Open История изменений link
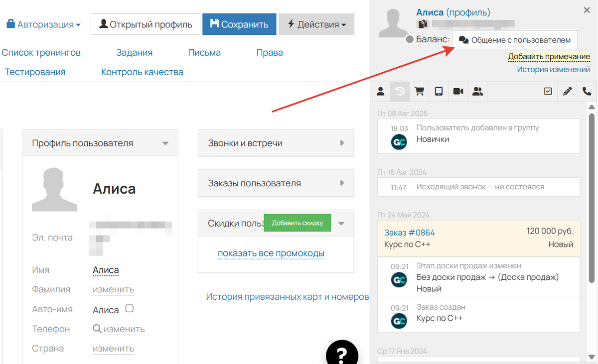This screenshot has height=364, width=598. pyautogui.click(x=554, y=70)
